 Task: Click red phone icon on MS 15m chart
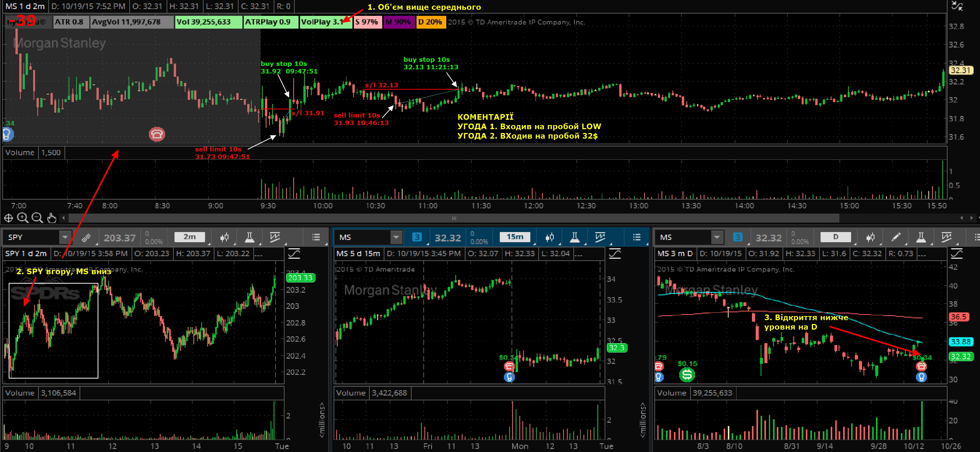tap(509, 366)
